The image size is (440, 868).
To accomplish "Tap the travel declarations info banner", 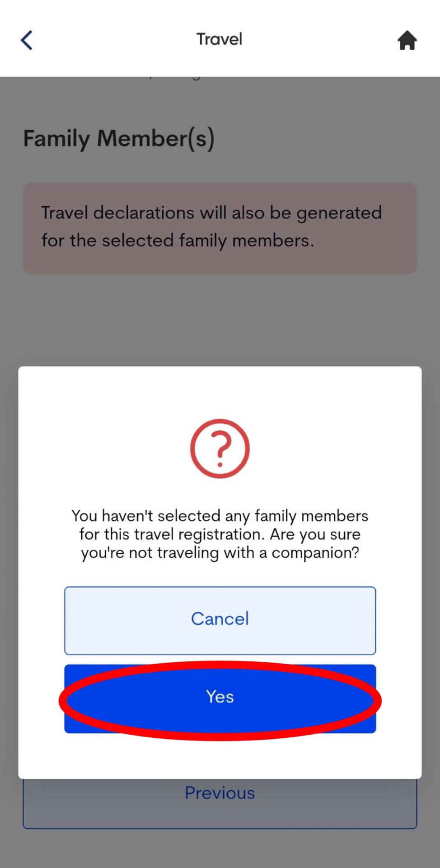I will pos(220,227).
